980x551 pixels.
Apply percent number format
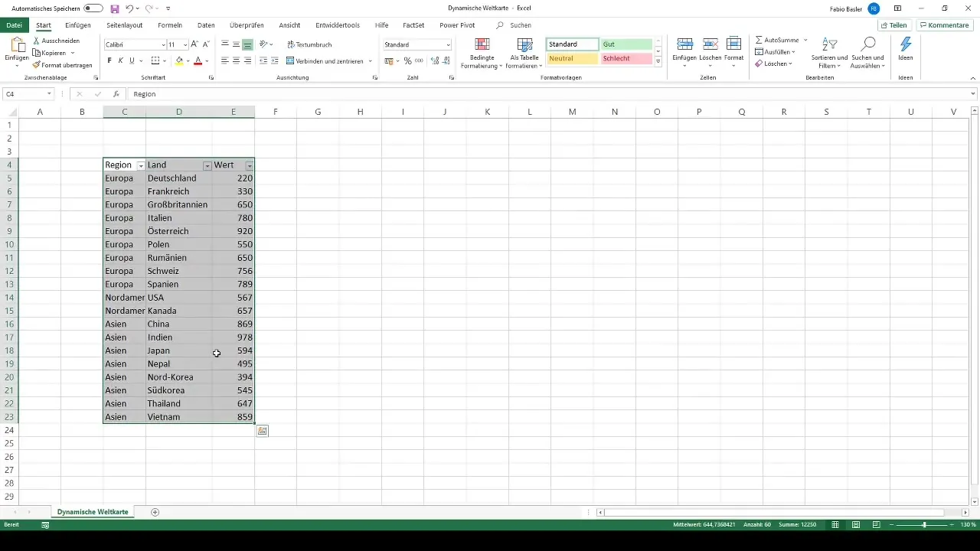[407, 60]
